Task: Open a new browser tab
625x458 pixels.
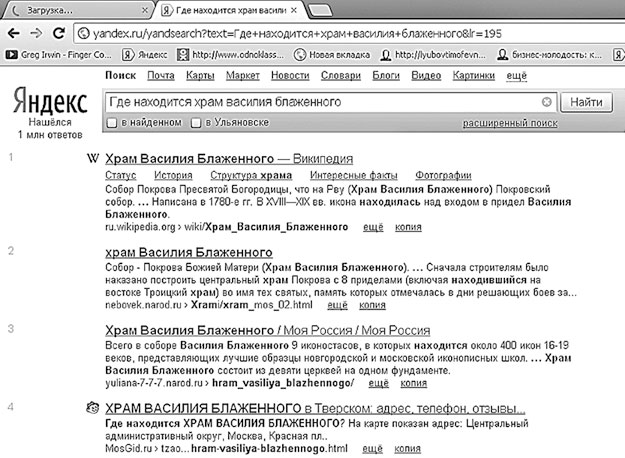Action: point(320,11)
